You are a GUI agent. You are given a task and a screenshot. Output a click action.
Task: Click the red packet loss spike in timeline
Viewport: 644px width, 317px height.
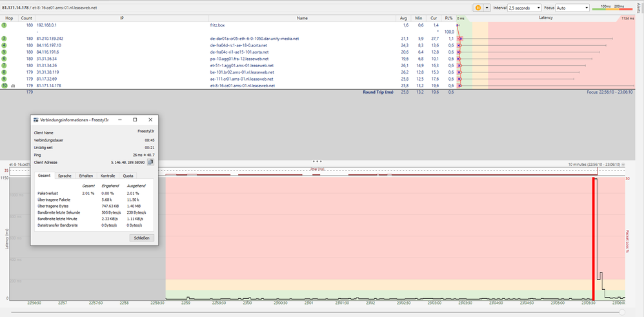pos(593,238)
